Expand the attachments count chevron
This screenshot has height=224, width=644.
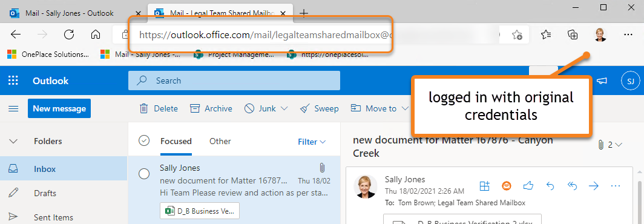point(619,145)
